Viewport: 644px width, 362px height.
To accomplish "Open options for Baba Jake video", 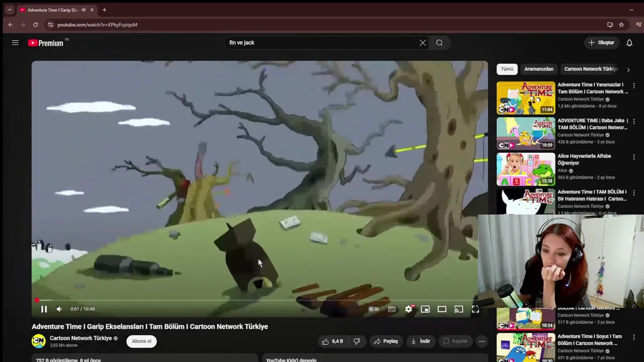I will 634,122.
